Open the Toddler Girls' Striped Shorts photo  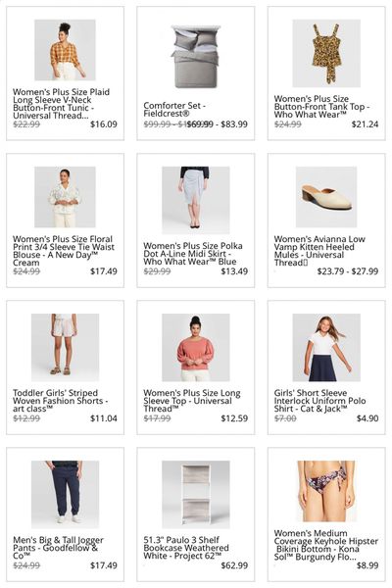(65, 348)
